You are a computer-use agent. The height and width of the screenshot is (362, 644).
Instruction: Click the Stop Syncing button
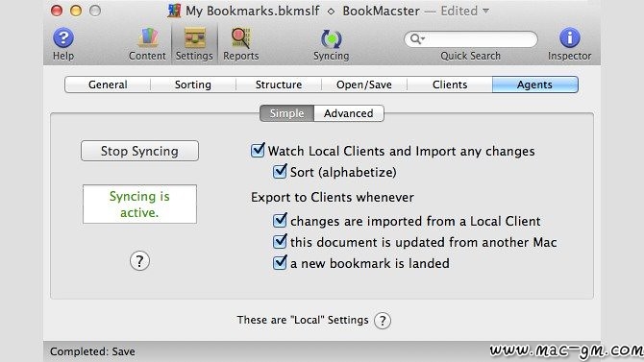pyautogui.click(x=139, y=151)
